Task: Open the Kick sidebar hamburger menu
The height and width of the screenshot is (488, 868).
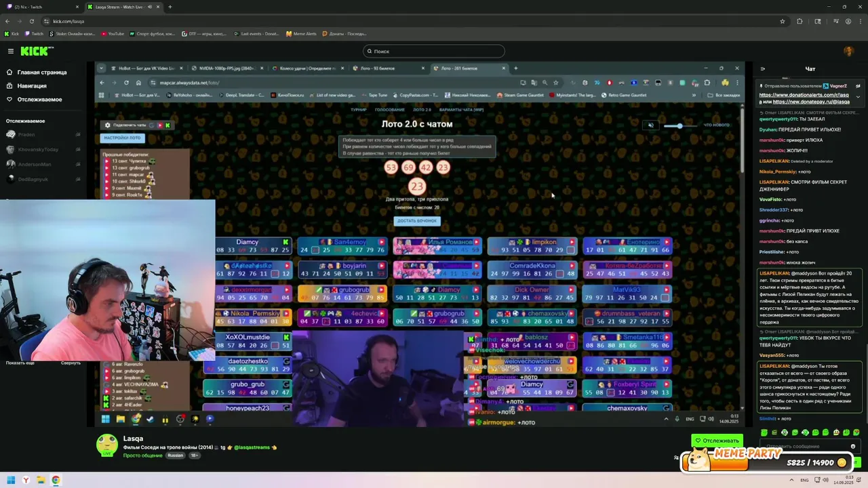Action: tap(10, 51)
